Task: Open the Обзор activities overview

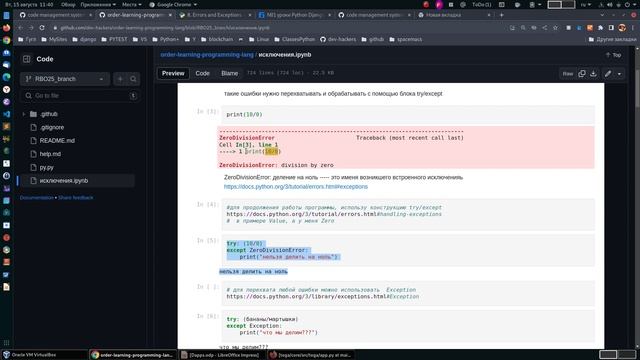Action: point(68,4)
